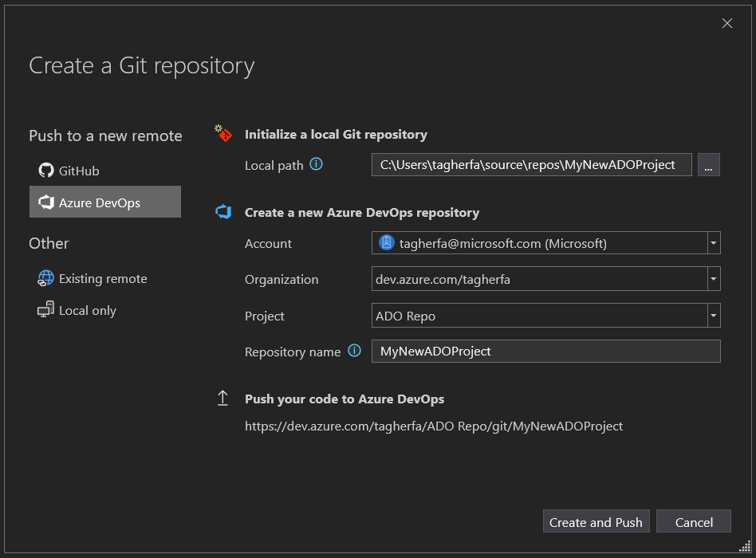Choose the Local only option
Viewport: 756px width, 558px height.
[x=87, y=310]
